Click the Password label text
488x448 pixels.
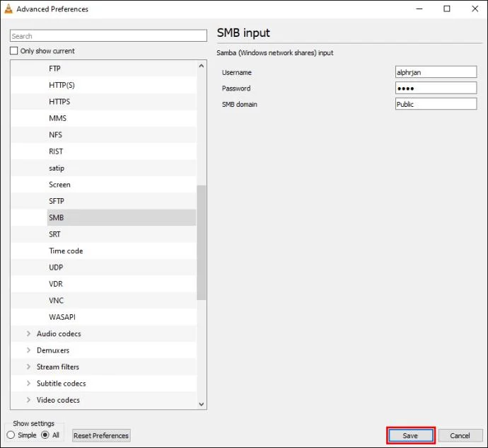(x=236, y=88)
